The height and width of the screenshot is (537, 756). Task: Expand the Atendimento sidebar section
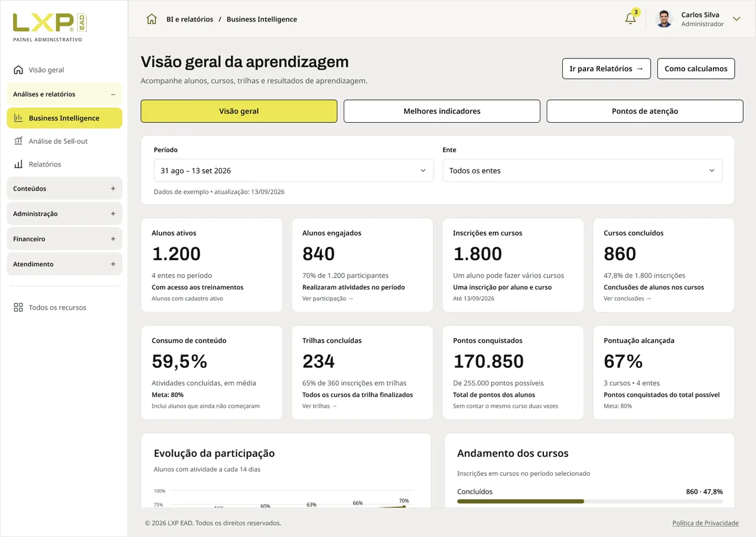64,264
